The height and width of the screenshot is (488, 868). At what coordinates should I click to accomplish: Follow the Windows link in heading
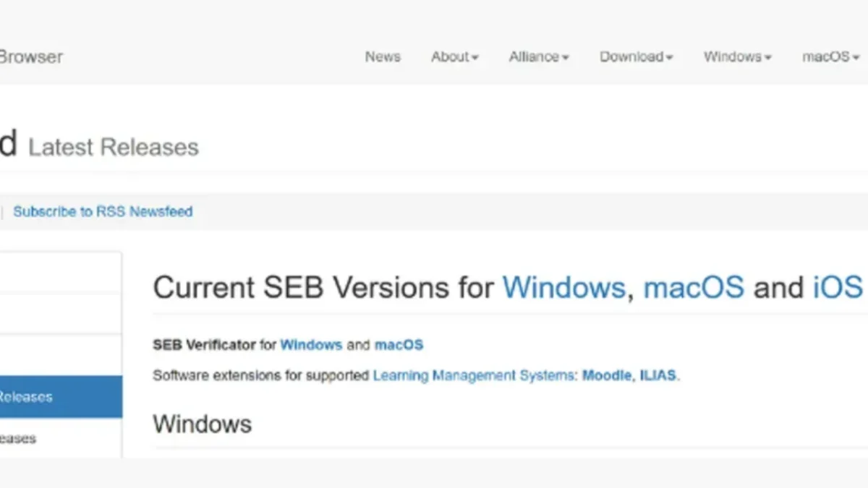[563, 288]
